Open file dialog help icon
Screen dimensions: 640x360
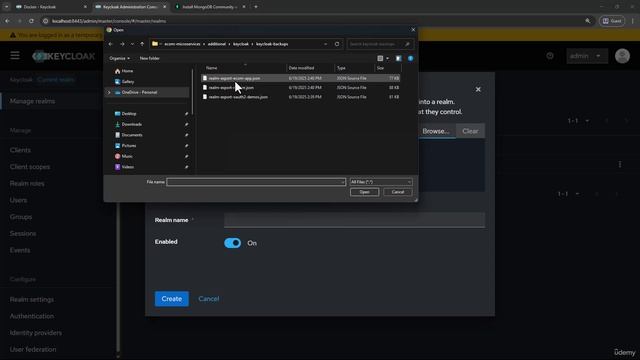pyautogui.click(x=410, y=58)
